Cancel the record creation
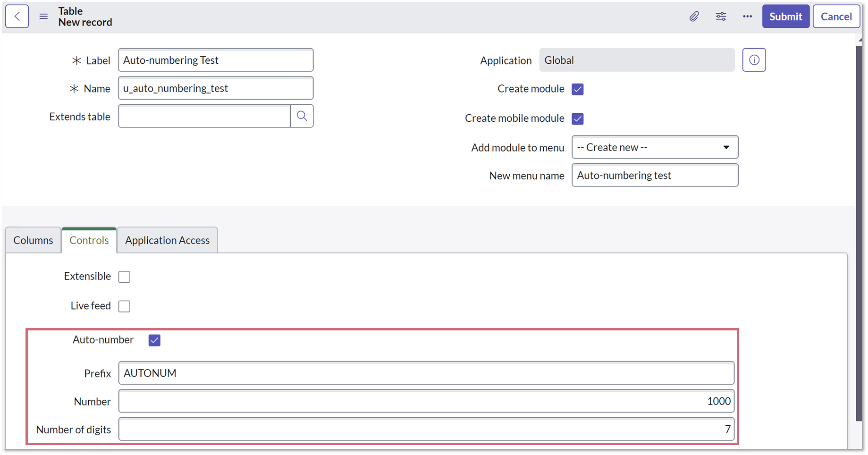Image resolution: width=868 pixels, height=455 pixels. 836,16
